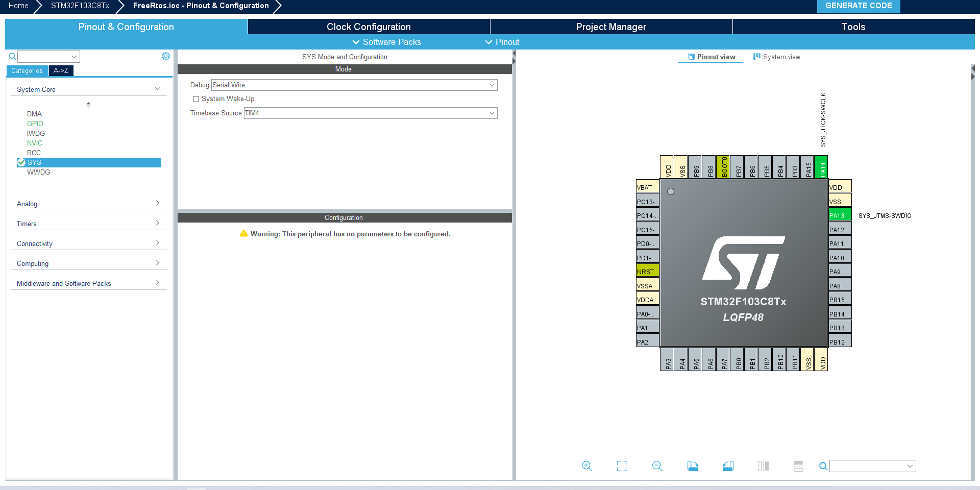Click the pin search magnifier icon
Viewport: 980px width, 490px height.
823,466
